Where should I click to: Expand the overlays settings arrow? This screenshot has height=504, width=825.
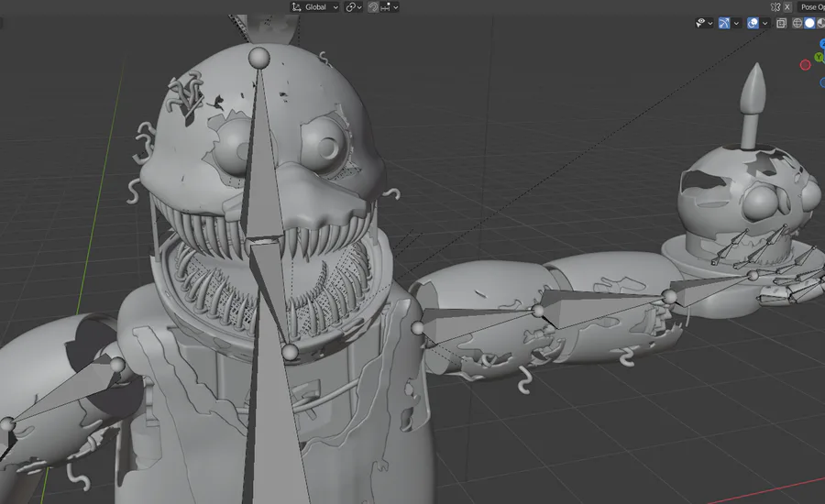click(x=765, y=23)
